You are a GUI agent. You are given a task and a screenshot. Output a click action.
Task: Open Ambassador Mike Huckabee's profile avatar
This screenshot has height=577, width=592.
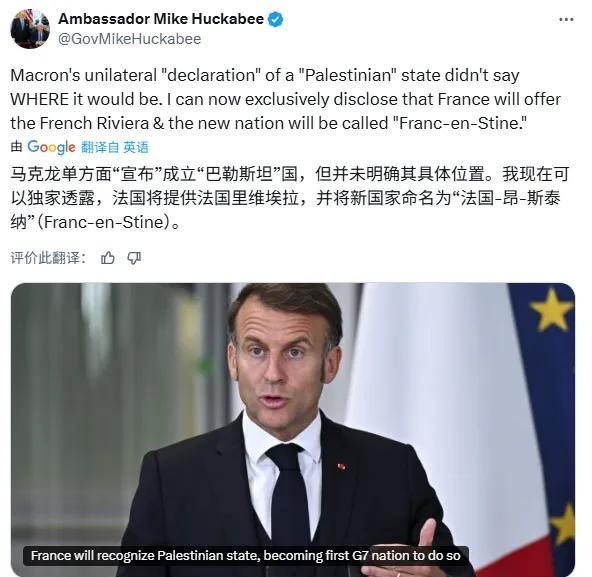pyautogui.click(x=30, y=29)
